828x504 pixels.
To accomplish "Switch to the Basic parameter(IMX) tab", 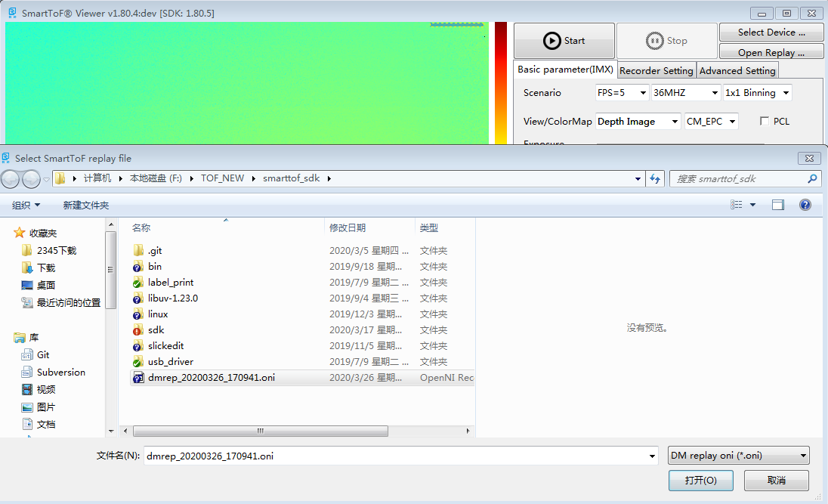I will 565,70.
